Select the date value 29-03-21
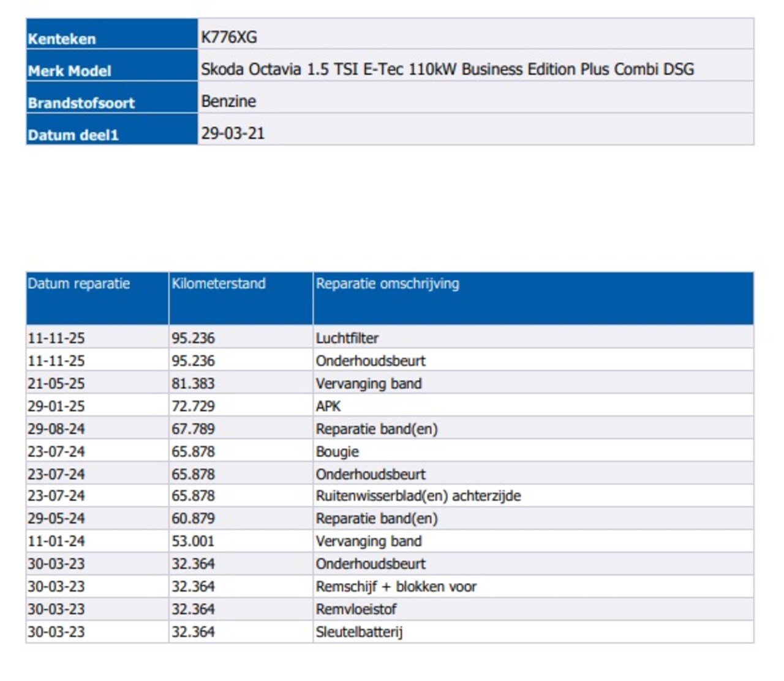This screenshot has width=784, height=681. [233, 134]
